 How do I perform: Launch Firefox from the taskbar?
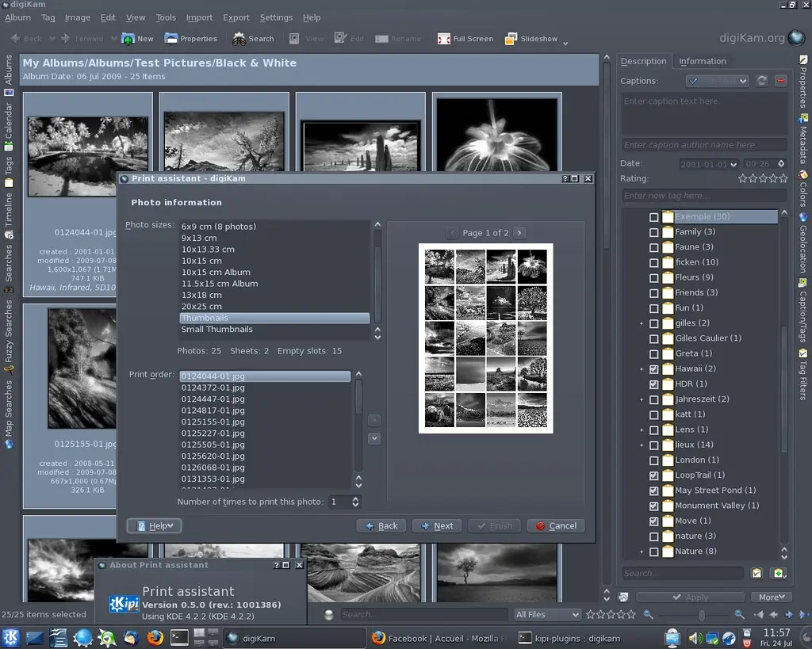pyautogui.click(x=155, y=637)
